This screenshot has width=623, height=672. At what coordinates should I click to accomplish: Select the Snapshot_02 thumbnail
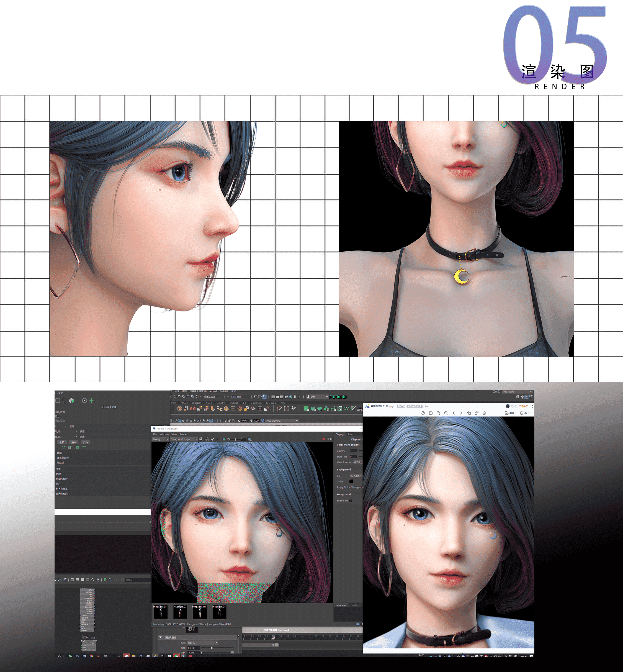point(180,612)
